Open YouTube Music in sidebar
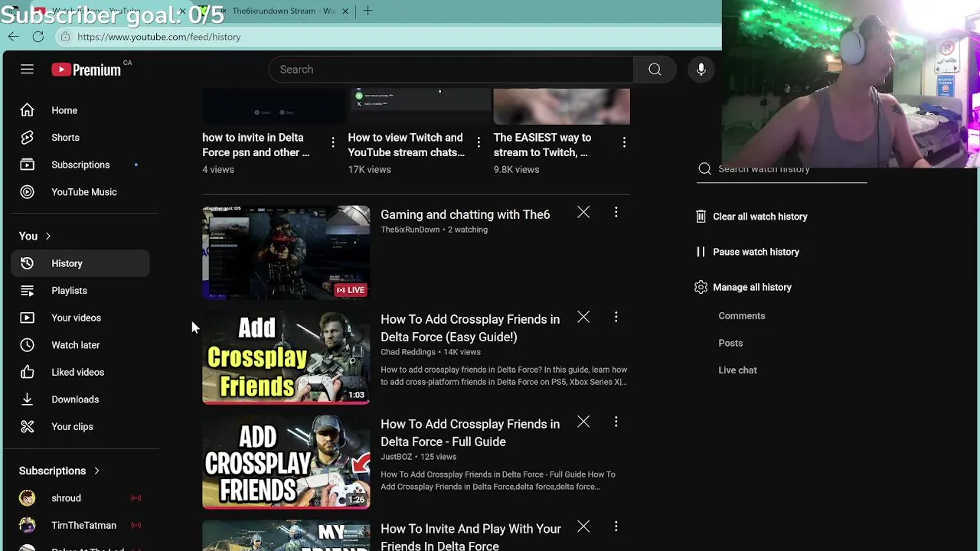The width and height of the screenshot is (980, 551). [80, 192]
